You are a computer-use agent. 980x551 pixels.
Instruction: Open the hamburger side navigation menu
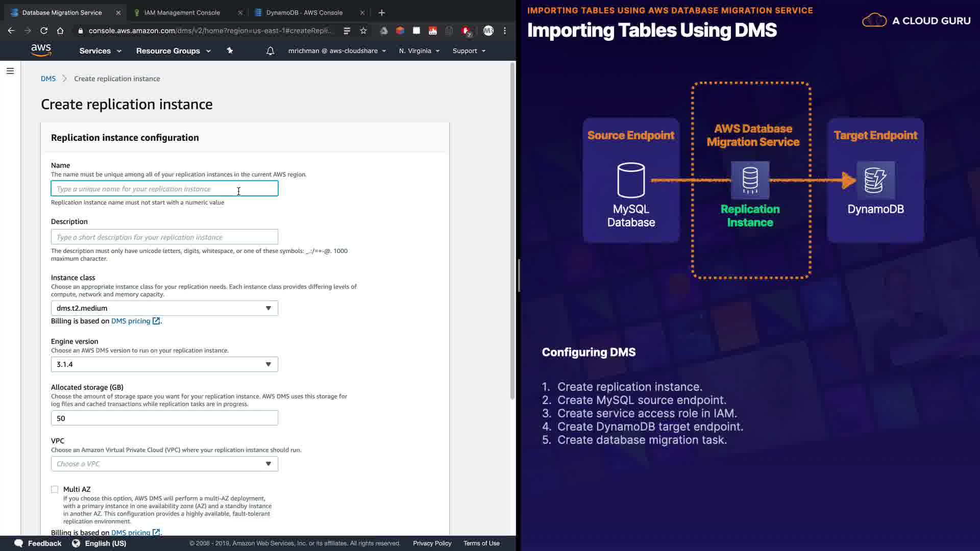10,71
